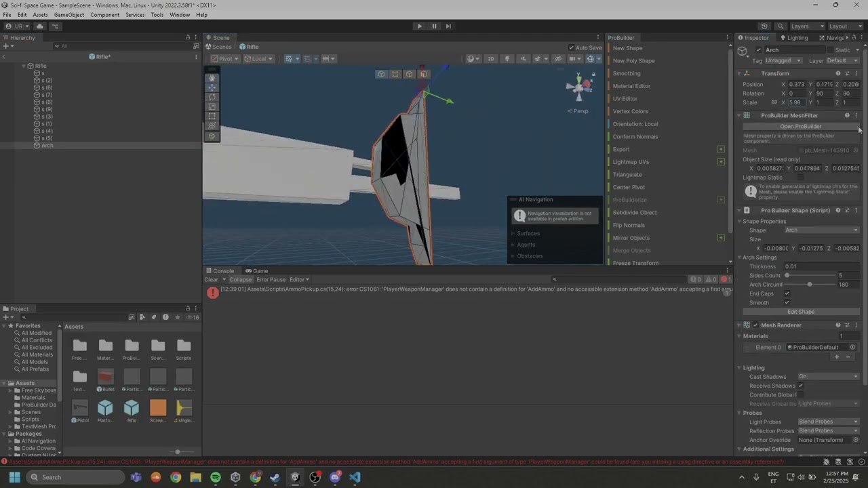Collapse the Rifle root in Hierarchy
Viewport: 868px width, 488px height.
24,66
